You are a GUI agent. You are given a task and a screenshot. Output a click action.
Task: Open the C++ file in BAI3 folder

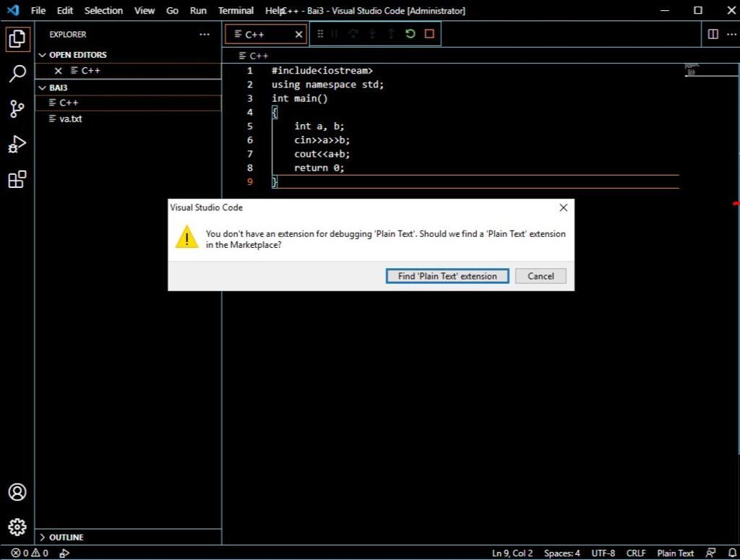click(x=129, y=103)
